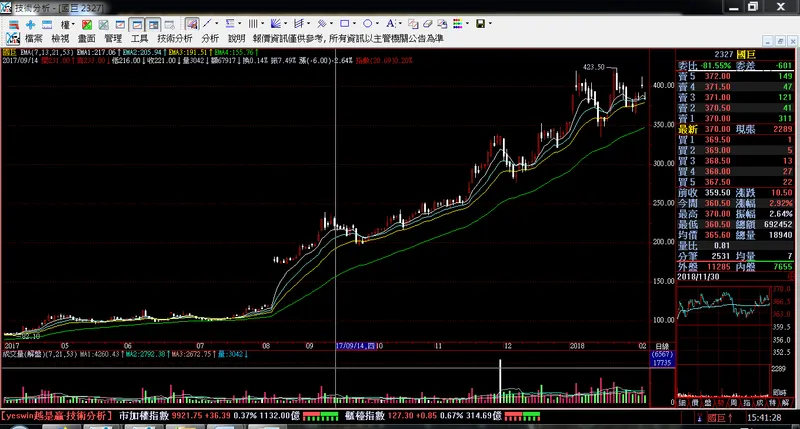
Task: Select the text annotation A tool
Action: click(390, 23)
